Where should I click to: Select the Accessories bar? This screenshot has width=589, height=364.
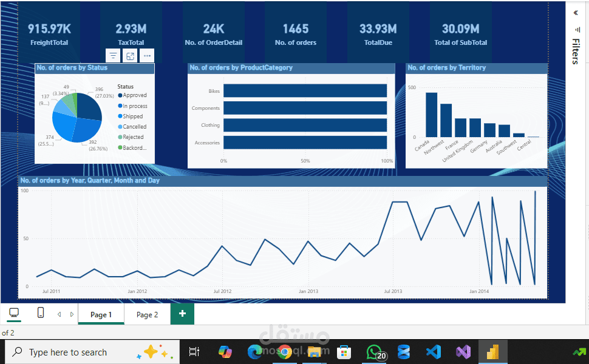[x=305, y=143]
